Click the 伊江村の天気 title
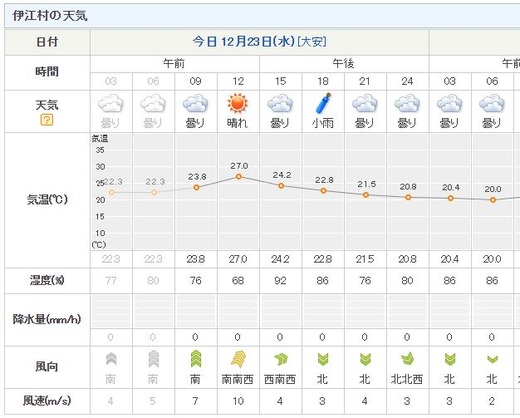Image resolution: width=520 pixels, height=418 pixels. coord(50,16)
